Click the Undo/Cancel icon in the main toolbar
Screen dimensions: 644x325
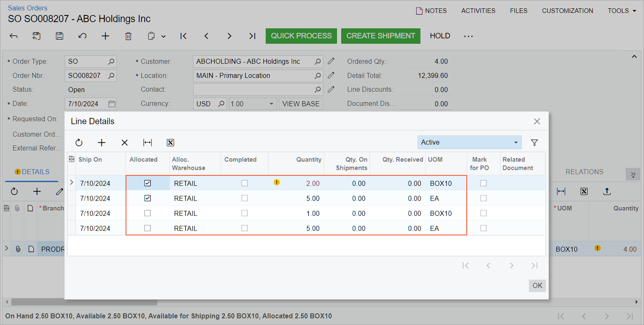click(x=83, y=36)
